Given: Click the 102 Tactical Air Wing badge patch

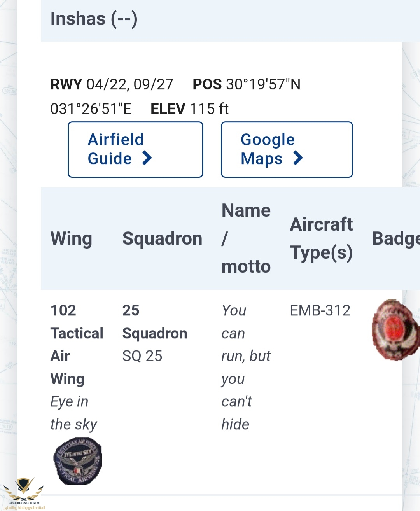Looking at the screenshot, I should click(x=78, y=461).
